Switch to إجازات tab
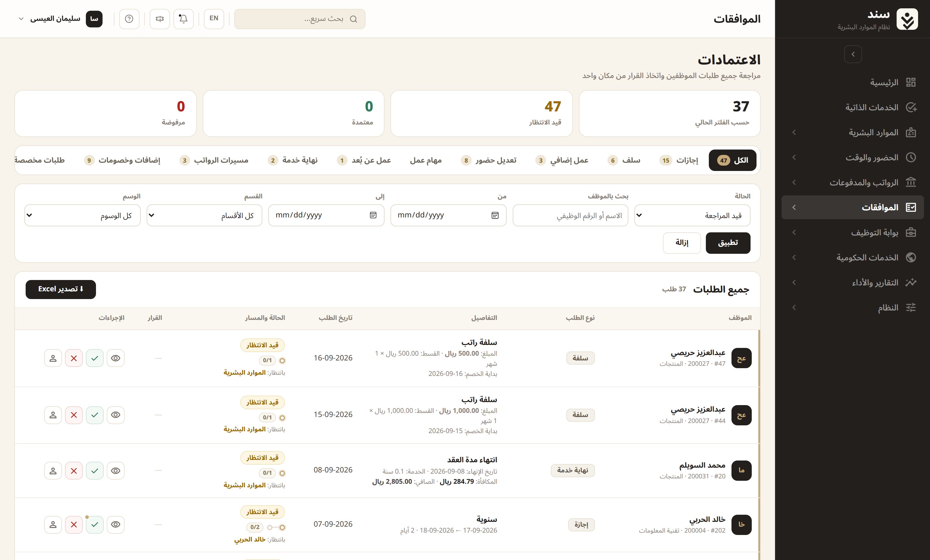Viewport: 930px width, 560px height. click(679, 160)
